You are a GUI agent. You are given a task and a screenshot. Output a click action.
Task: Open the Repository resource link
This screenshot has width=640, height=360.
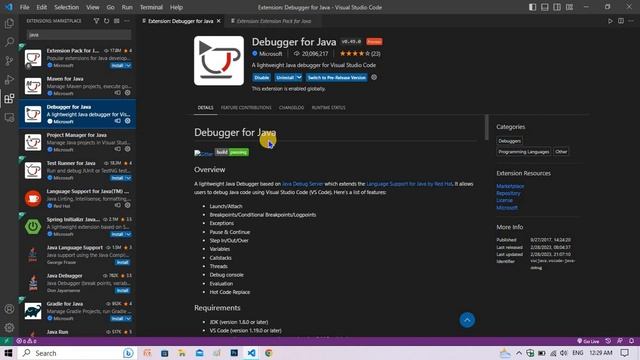(508, 193)
